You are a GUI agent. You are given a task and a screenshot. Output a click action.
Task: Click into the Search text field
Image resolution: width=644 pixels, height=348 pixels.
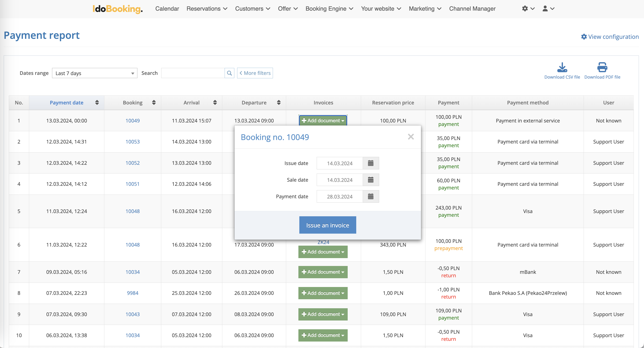pos(193,73)
